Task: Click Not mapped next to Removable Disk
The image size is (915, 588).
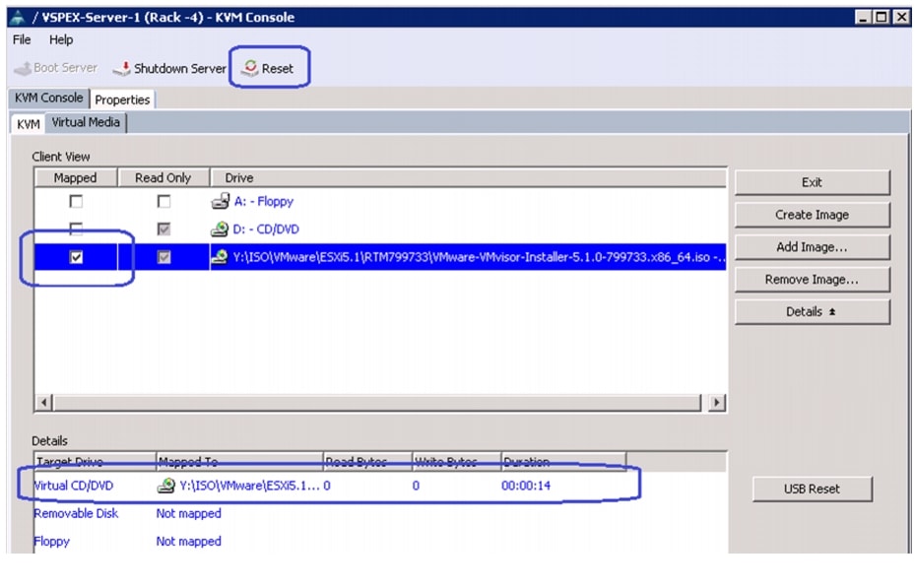Action: tap(188, 513)
